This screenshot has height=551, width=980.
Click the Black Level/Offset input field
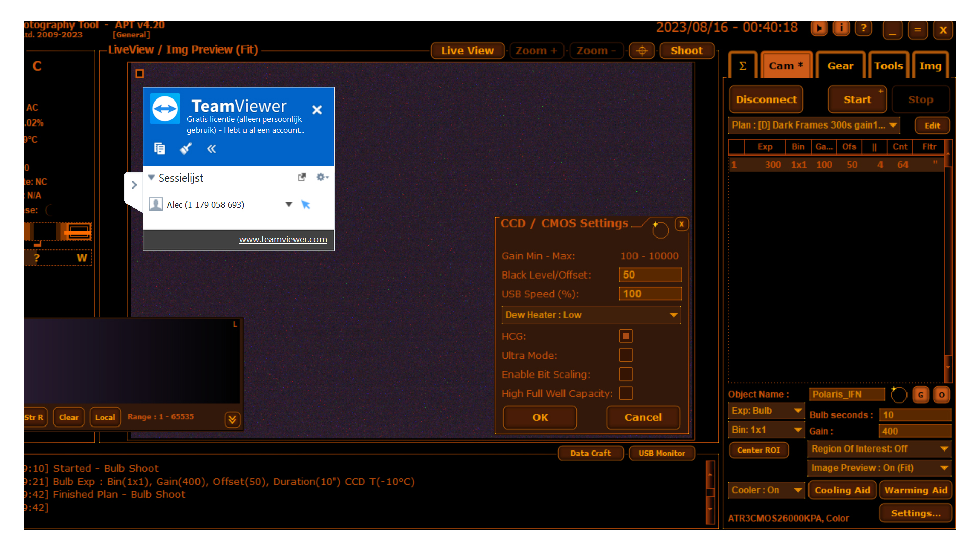click(x=650, y=275)
